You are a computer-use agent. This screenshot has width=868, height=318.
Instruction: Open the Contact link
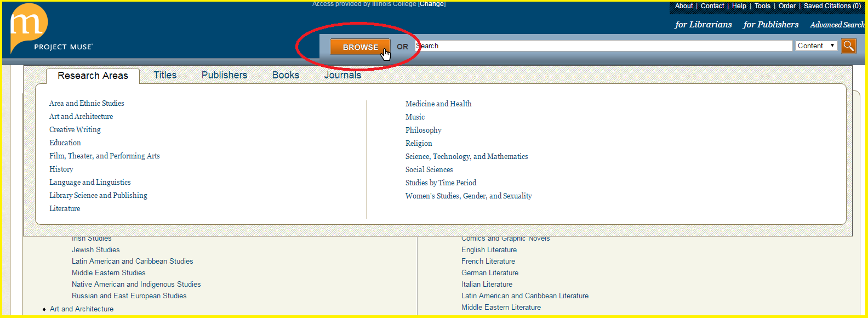pyautogui.click(x=712, y=6)
